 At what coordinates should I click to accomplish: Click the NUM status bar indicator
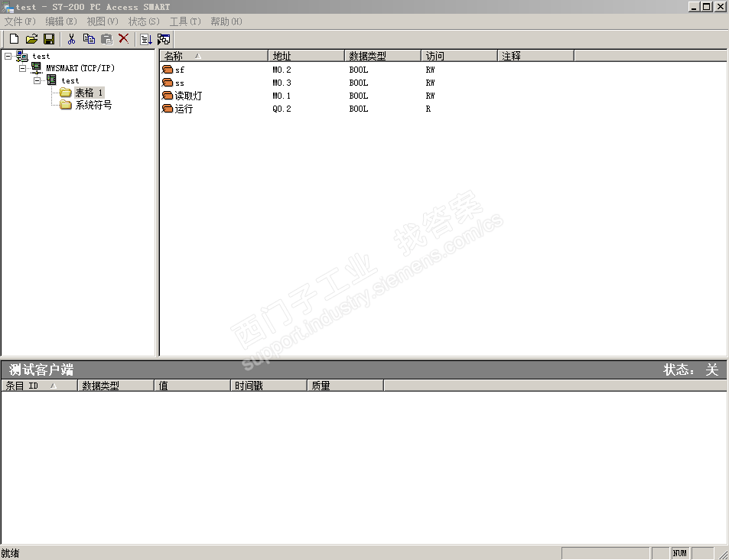(680, 553)
